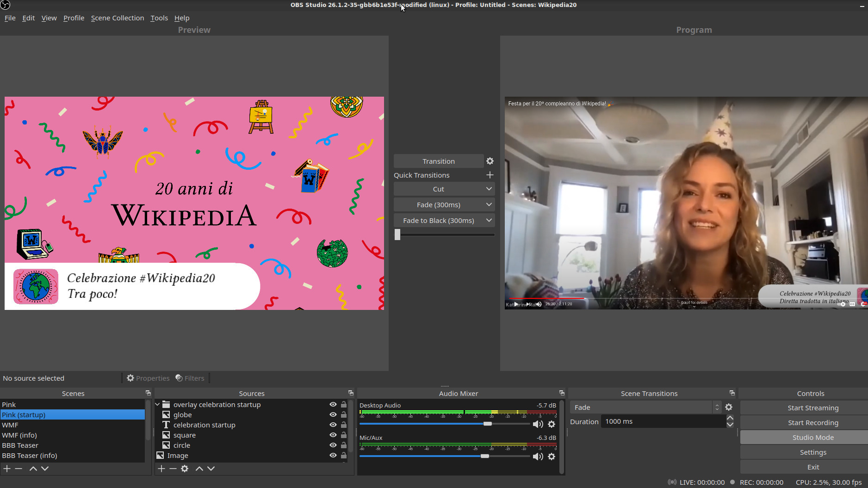The width and height of the screenshot is (868, 488).
Task: Open the Help menu
Action: pos(182,18)
